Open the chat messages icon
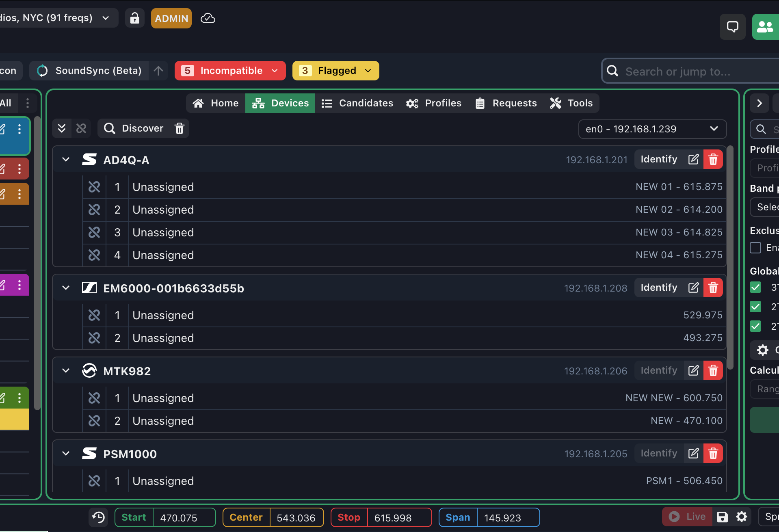This screenshot has height=532, width=779. click(x=732, y=27)
